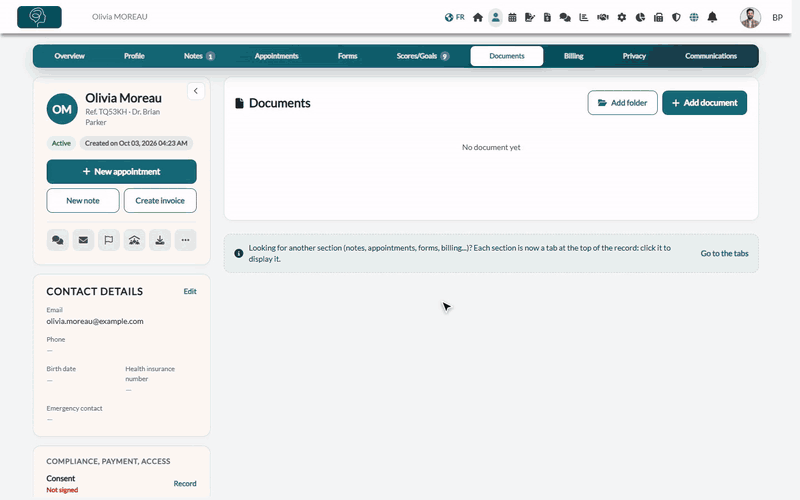Switch to the Overview tab
Screen dimensions: 800x500
click(x=69, y=56)
